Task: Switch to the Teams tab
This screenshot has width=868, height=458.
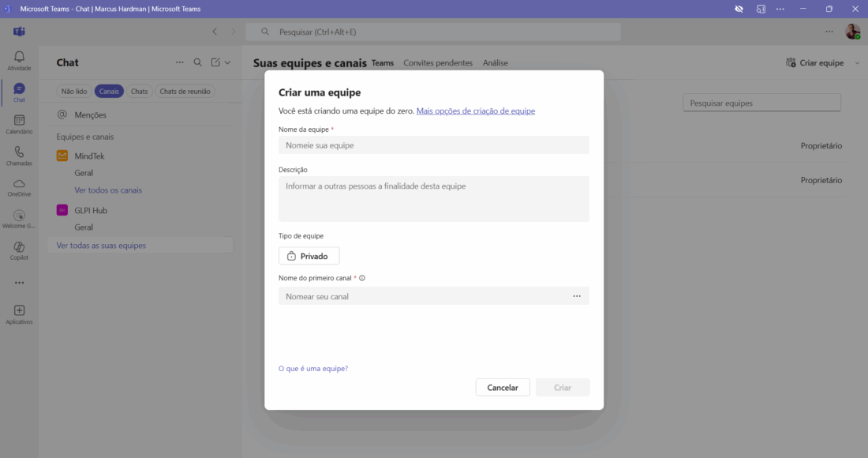Action: click(x=383, y=62)
